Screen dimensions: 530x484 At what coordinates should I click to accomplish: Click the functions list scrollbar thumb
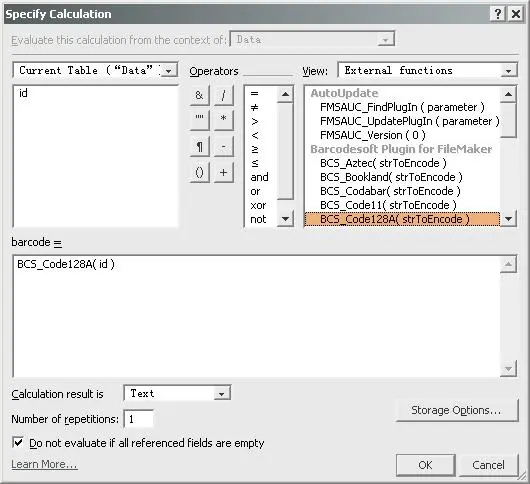(x=508, y=120)
